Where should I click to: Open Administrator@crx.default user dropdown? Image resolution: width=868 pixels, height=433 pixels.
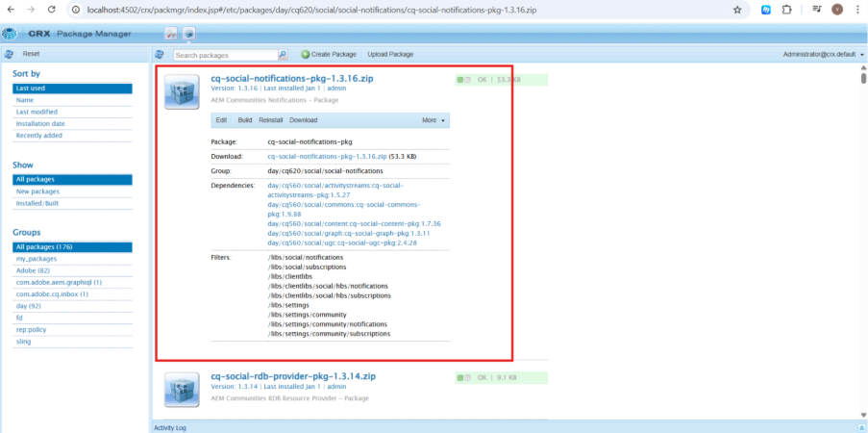[x=820, y=55]
